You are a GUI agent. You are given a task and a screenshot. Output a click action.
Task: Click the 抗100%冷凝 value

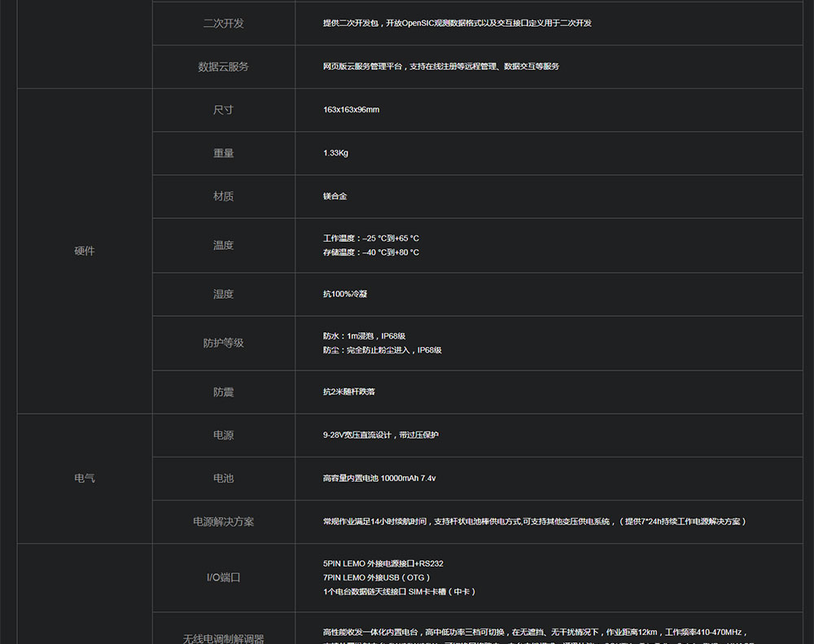[x=344, y=293]
